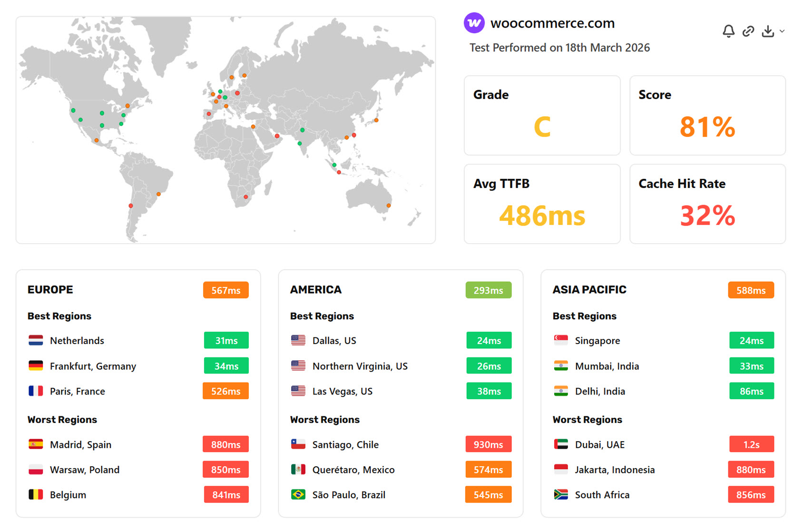Click the America 293ms green badge
803x532 pixels.
pos(488,290)
